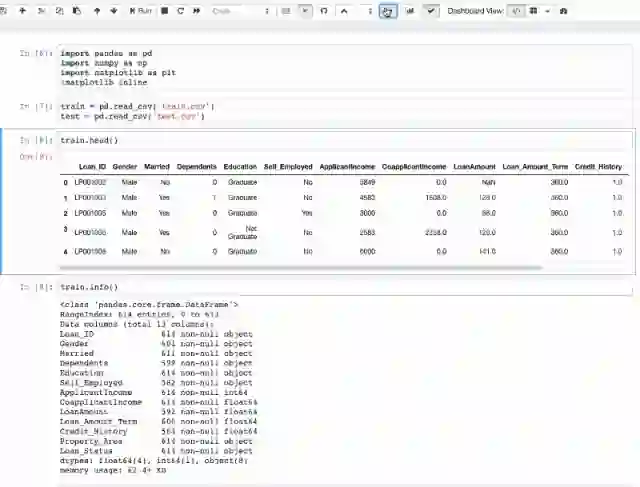Click the Dependents column header
This screenshot has height=487, width=640.
coord(196,167)
